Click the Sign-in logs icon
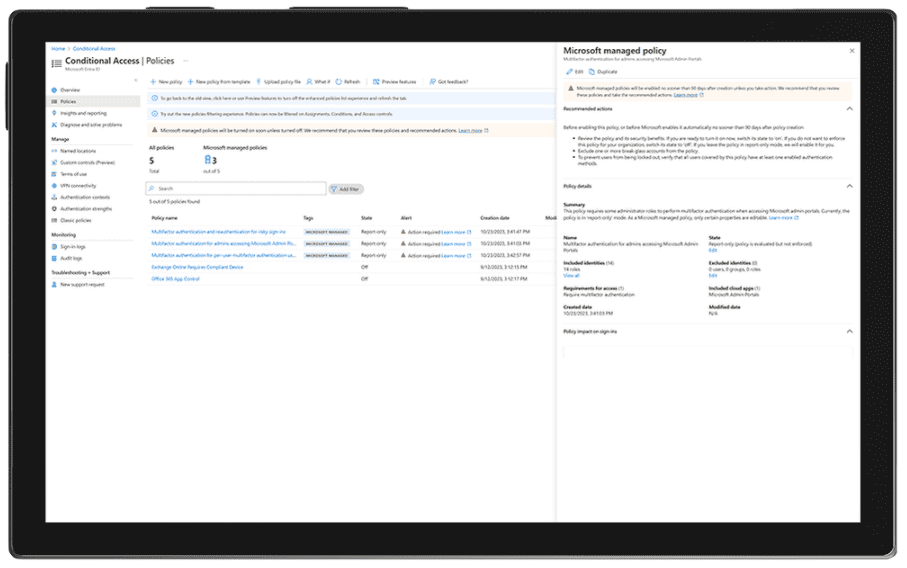This screenshot has height=568, width=907. coord(54,247)
